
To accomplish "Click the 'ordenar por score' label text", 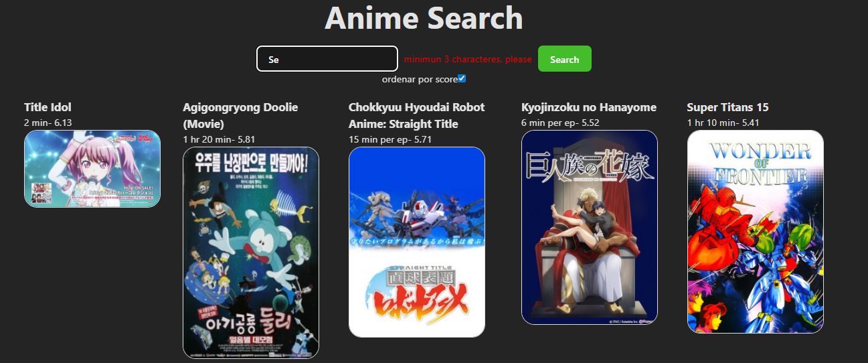I will pos(420,79).
